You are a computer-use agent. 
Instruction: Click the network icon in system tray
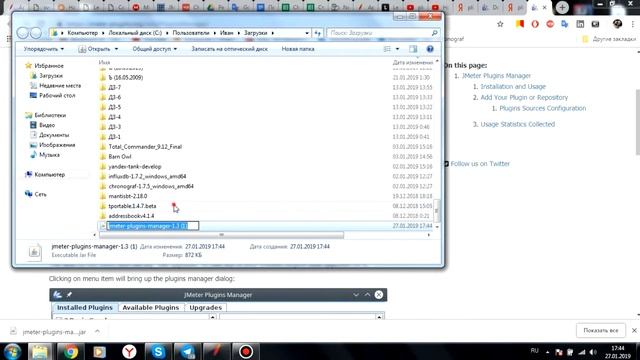pos(582,352)
